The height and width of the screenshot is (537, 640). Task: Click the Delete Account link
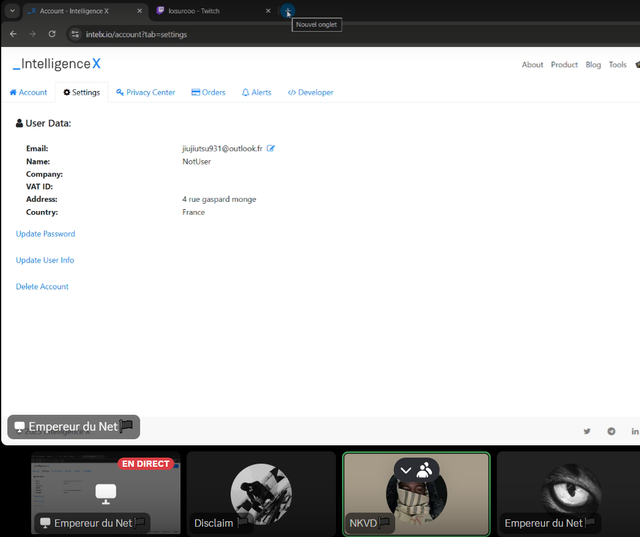[42, 286]
